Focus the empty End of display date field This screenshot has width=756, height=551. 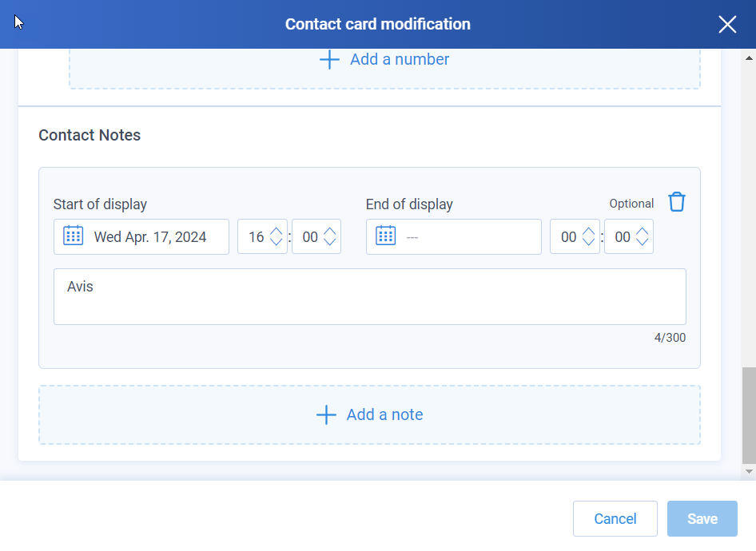(x=454, y=236)
